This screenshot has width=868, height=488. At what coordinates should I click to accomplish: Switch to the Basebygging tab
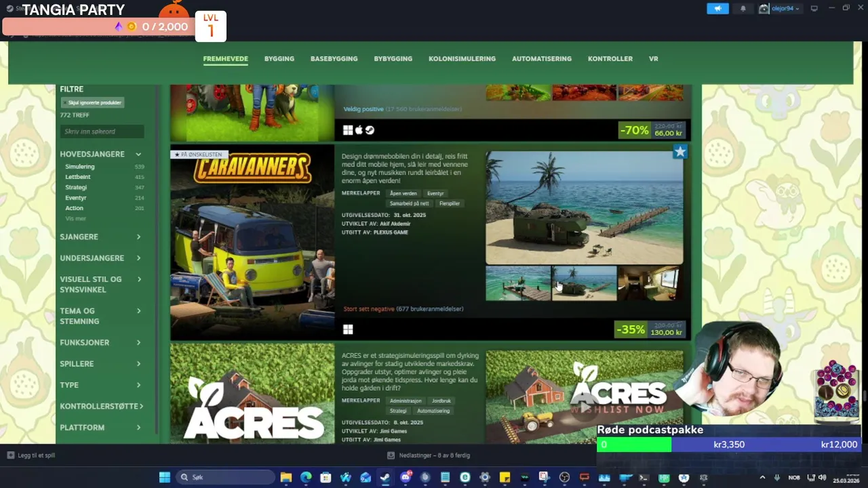pyautogui.click(x=334, y=59)
